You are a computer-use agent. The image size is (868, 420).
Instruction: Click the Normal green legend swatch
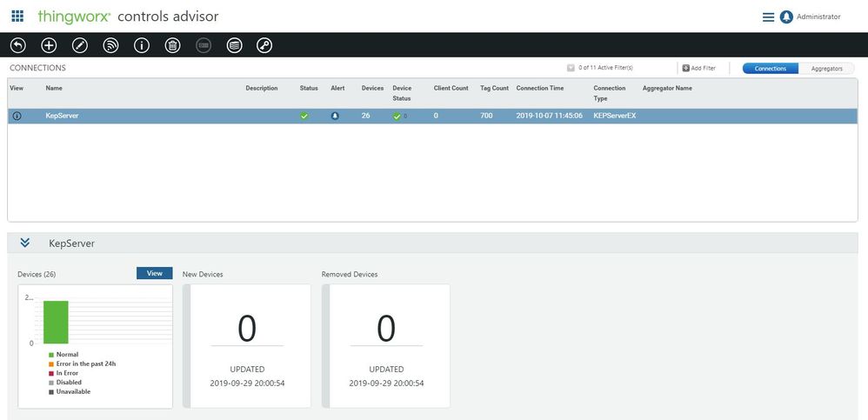[x=51, y=355]
